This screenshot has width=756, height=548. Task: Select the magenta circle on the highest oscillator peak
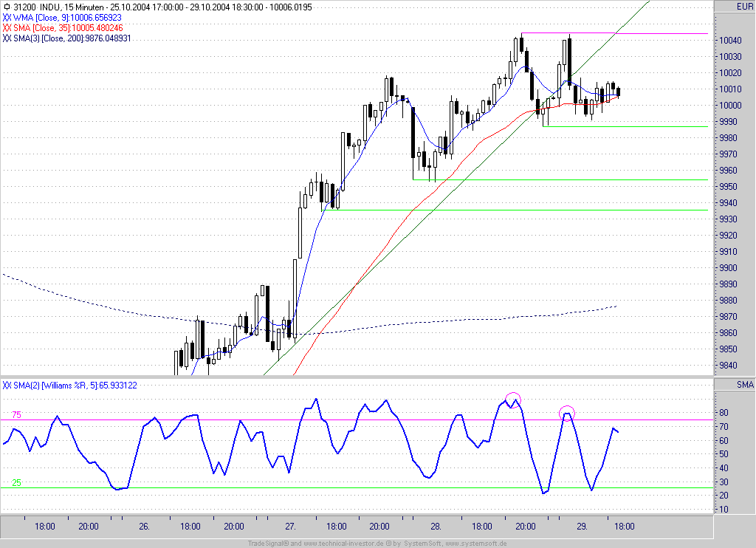point(513,400)
